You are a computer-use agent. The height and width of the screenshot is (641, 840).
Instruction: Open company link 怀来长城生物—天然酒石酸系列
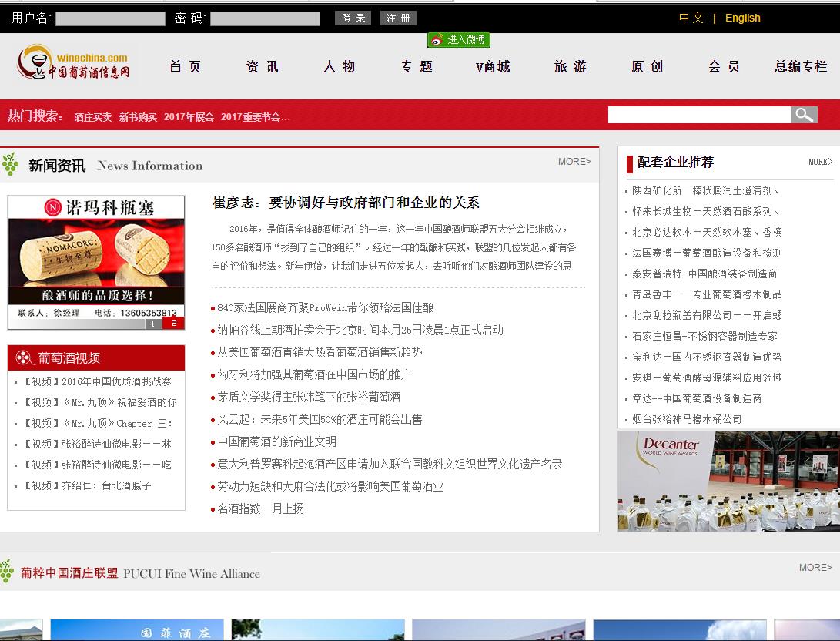click(x=706, y=211)
